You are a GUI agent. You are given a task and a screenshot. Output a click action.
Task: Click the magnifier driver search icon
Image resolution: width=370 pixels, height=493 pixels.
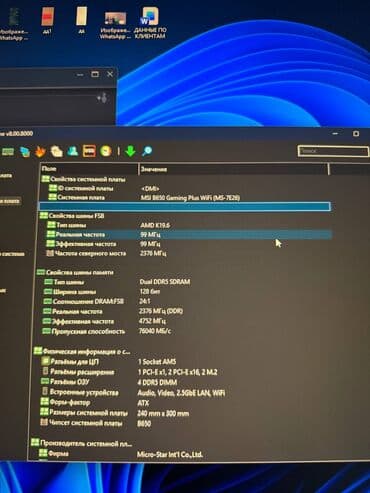[147, 151]
